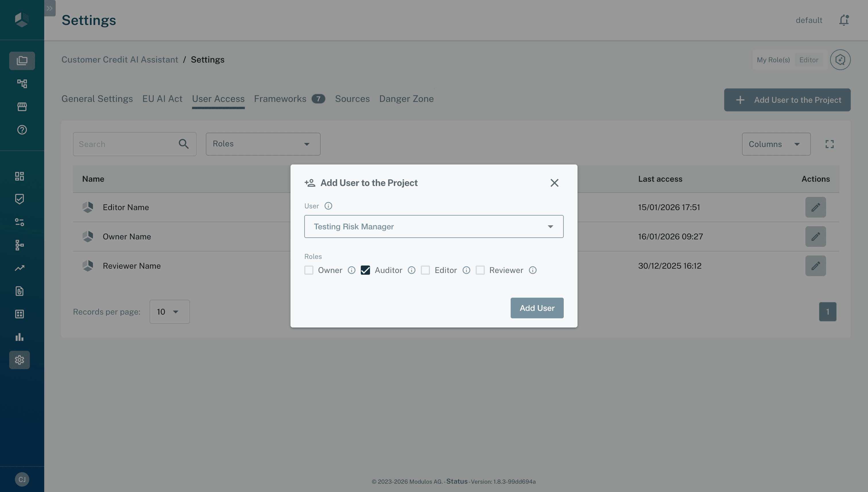868x492 pixels.
Task: Uncheck the Auditor role checkbox
Action: [365, 270]
